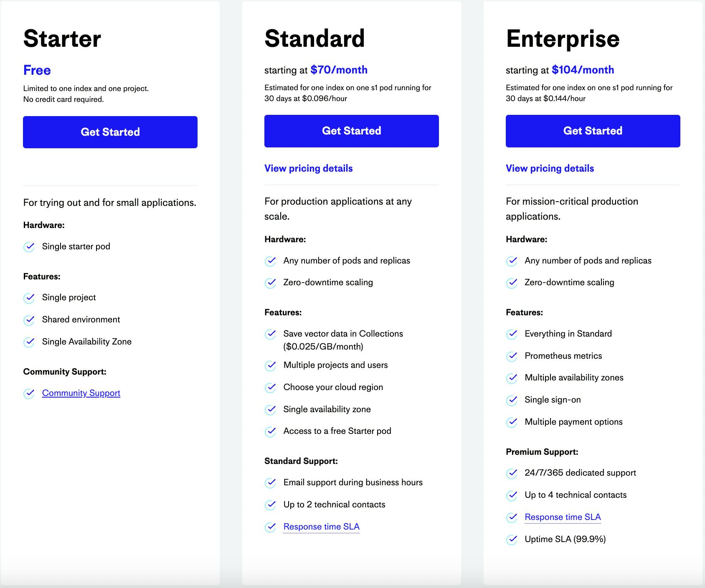
Task: Click the $104/month price text
Action: pos(583,70)
